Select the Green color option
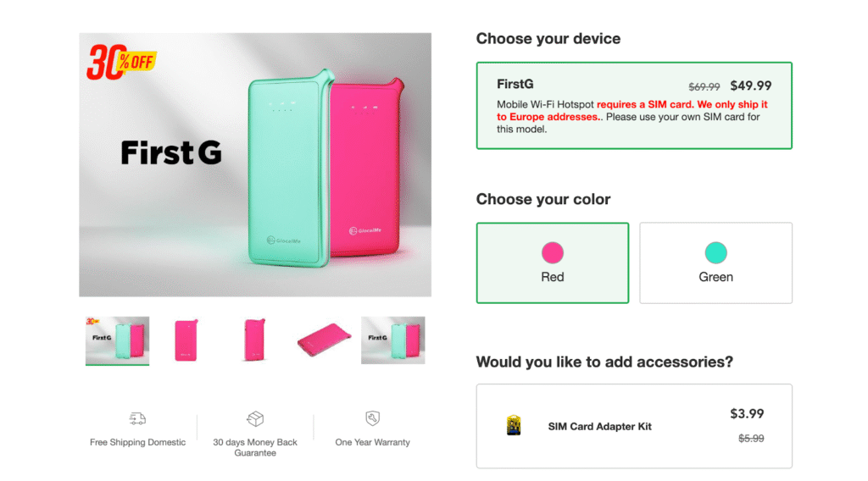The image size is (868, 481). pyautogui.click(x=715, y=263)
